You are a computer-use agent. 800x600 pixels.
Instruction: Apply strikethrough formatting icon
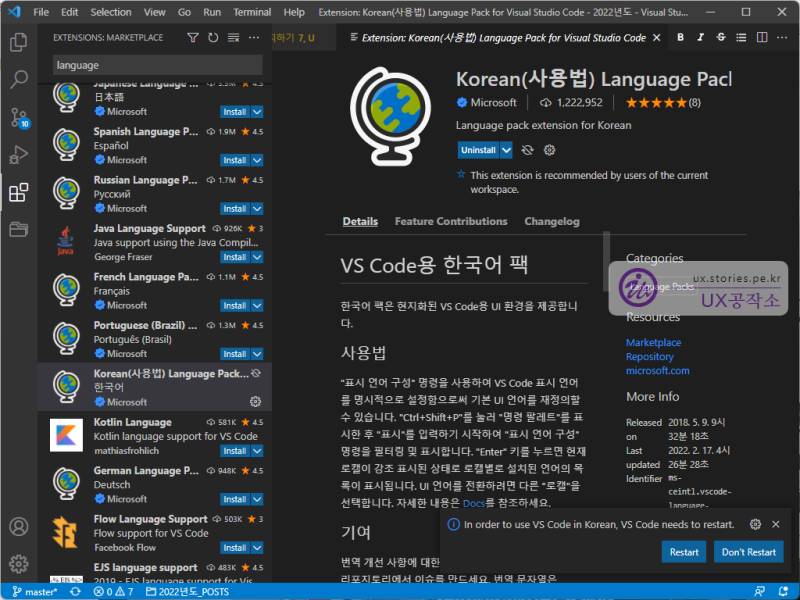[x=721, y=37]
